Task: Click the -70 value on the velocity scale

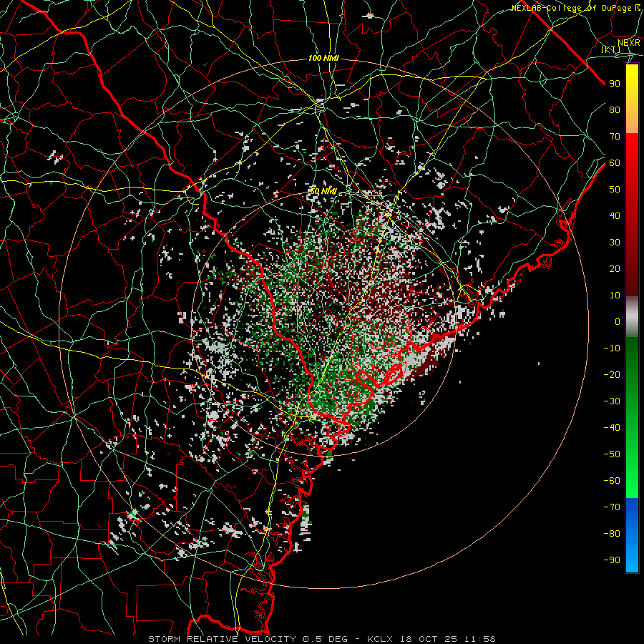Action: tap(612, 507)
